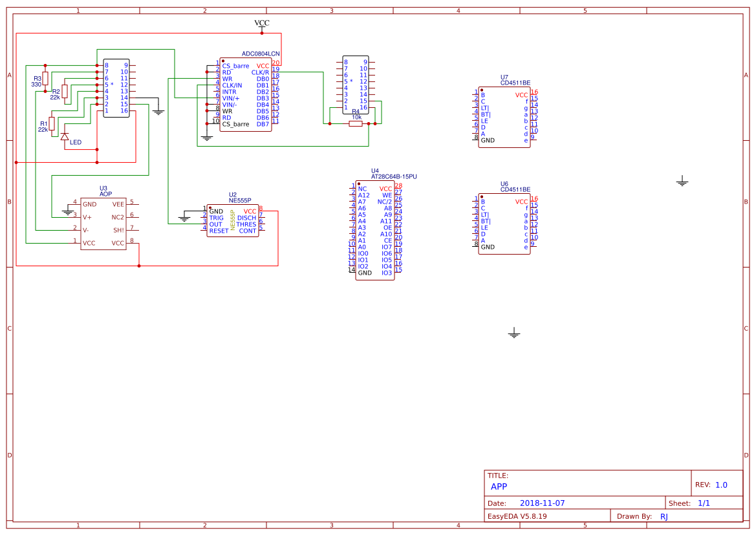The image size is (756, 535).
Task: Click the VCC power symbol at top
Action: coord(262,25)
